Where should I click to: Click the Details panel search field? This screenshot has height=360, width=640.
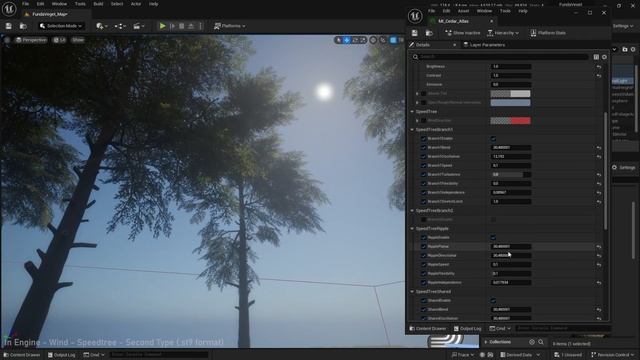[500, 57]
